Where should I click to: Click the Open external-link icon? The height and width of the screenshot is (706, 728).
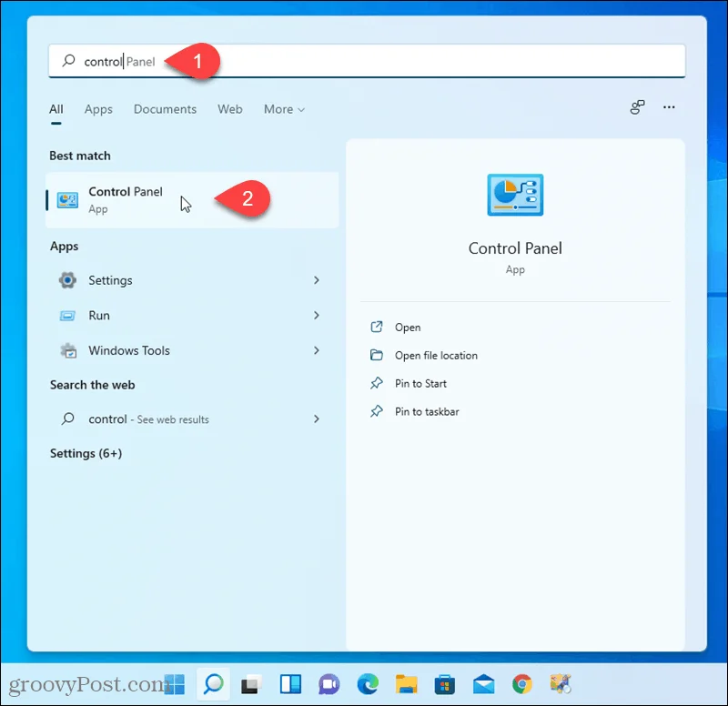(377, 327)
